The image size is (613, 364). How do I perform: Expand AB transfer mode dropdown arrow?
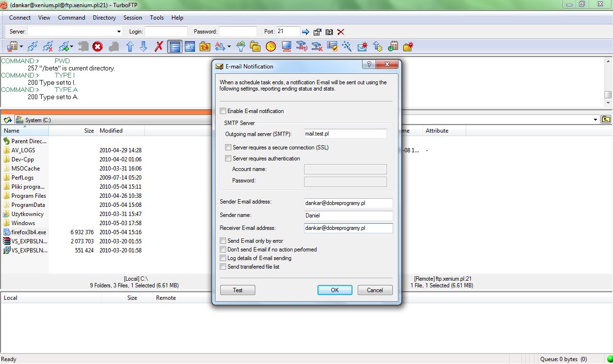(x=229, y=46)
